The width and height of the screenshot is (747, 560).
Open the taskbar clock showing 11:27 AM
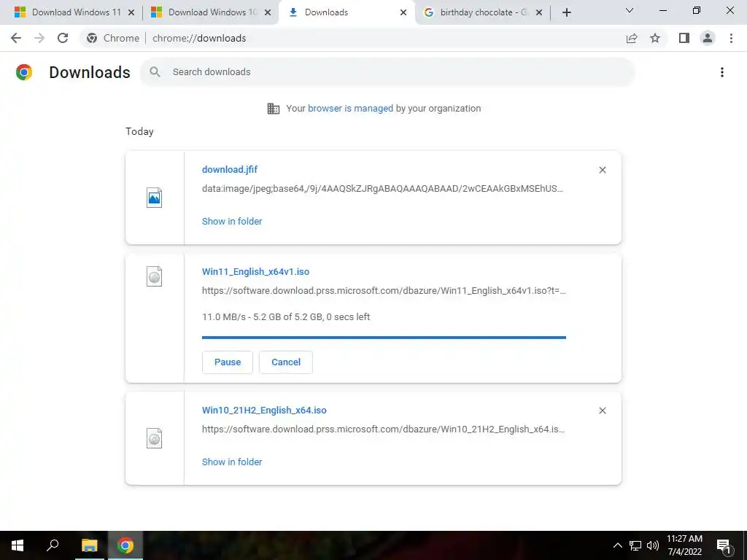pos(684,545)
